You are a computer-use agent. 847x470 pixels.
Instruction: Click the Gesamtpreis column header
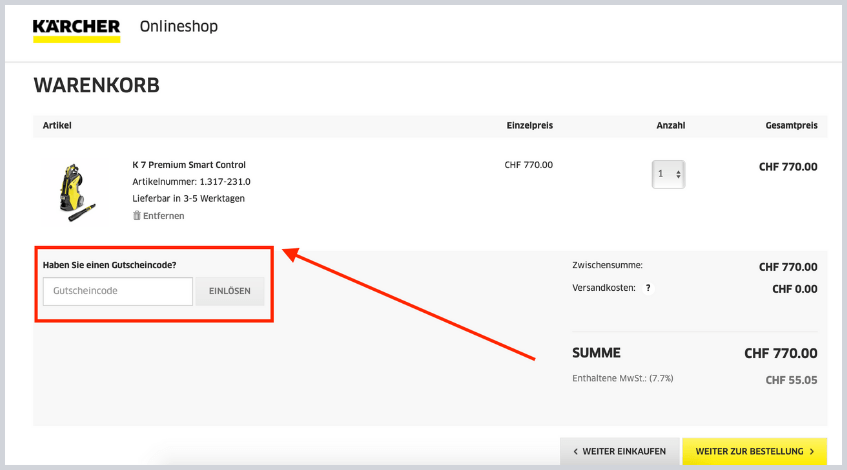tap(791, 126)
